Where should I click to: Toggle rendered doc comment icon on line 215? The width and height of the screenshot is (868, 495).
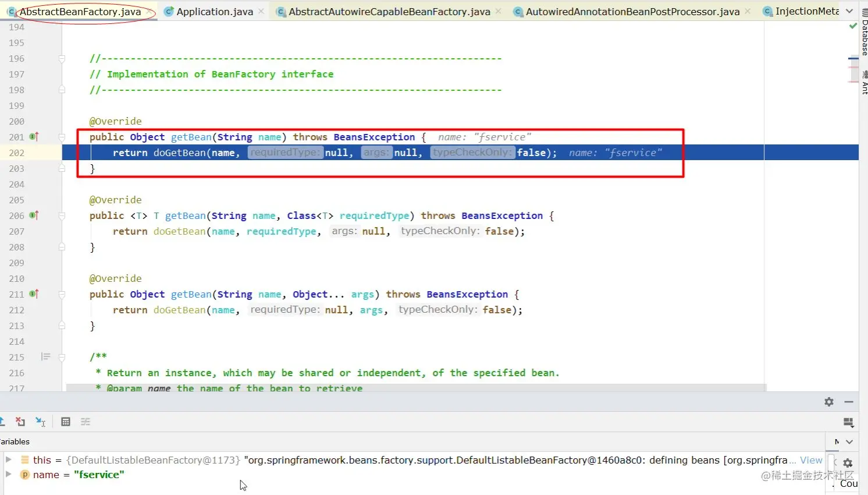coord(45,356)
